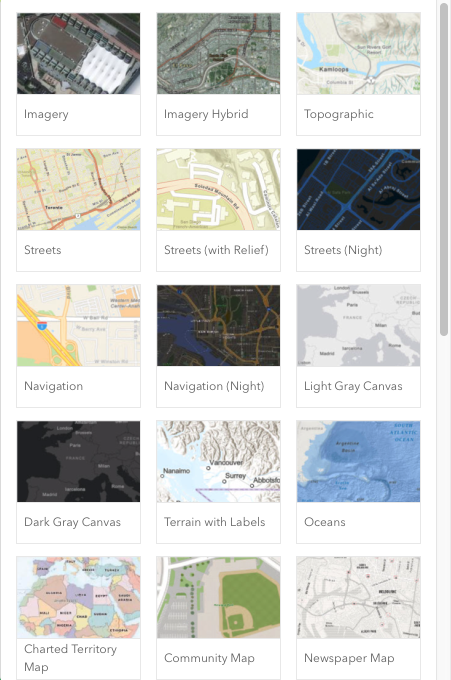Image resolution: width=451 pixels, height=680 pixels.
Task: Click the "Newspaper Map" label text
Action: [x=349, y=658]
